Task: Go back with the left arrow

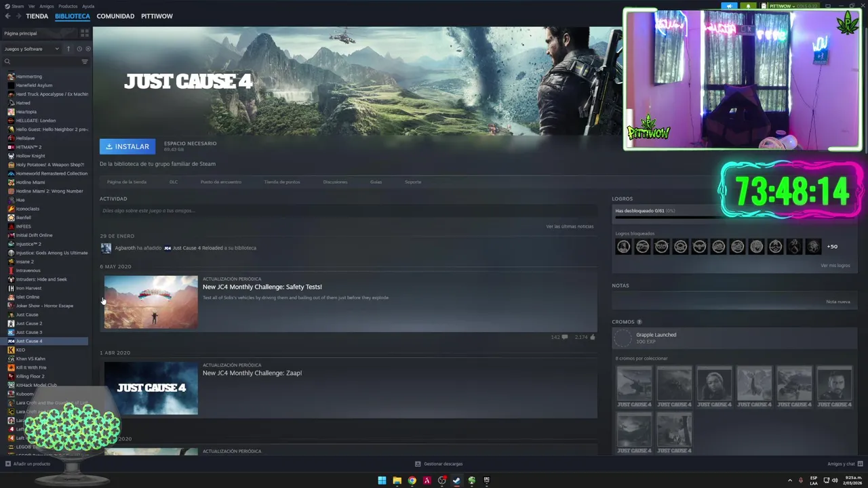Action: point(7,16)
